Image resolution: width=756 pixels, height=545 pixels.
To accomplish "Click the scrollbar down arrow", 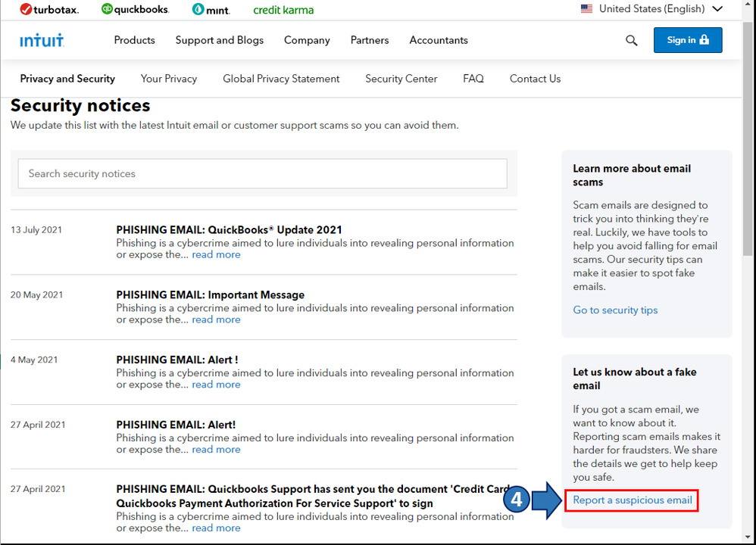I will click(x=748, y=537).
